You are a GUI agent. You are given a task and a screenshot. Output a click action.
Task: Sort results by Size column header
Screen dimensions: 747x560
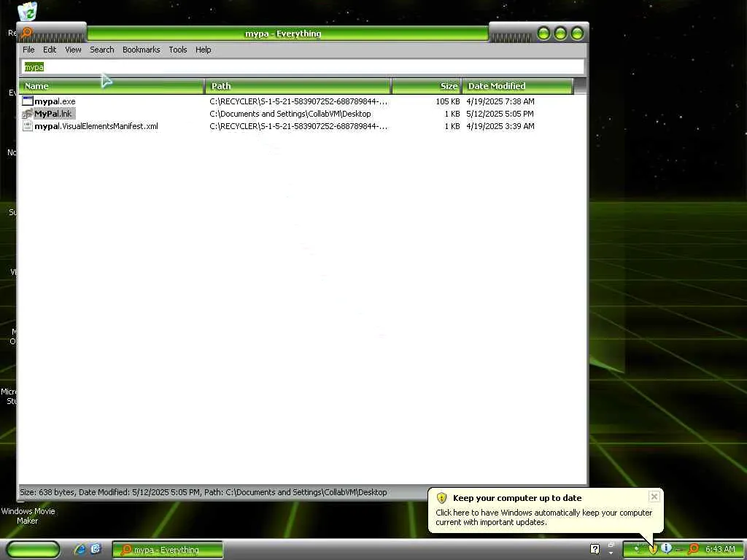[x=427, y=86]
